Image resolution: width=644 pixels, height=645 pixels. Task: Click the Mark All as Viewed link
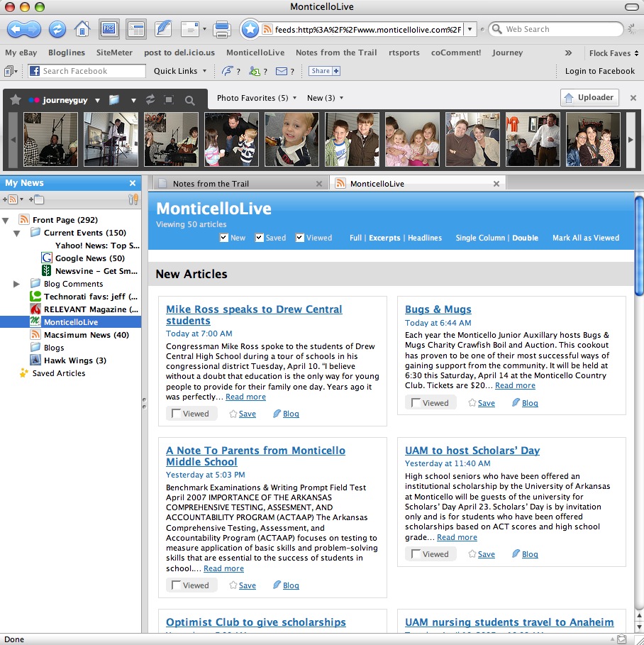point(585,238)
